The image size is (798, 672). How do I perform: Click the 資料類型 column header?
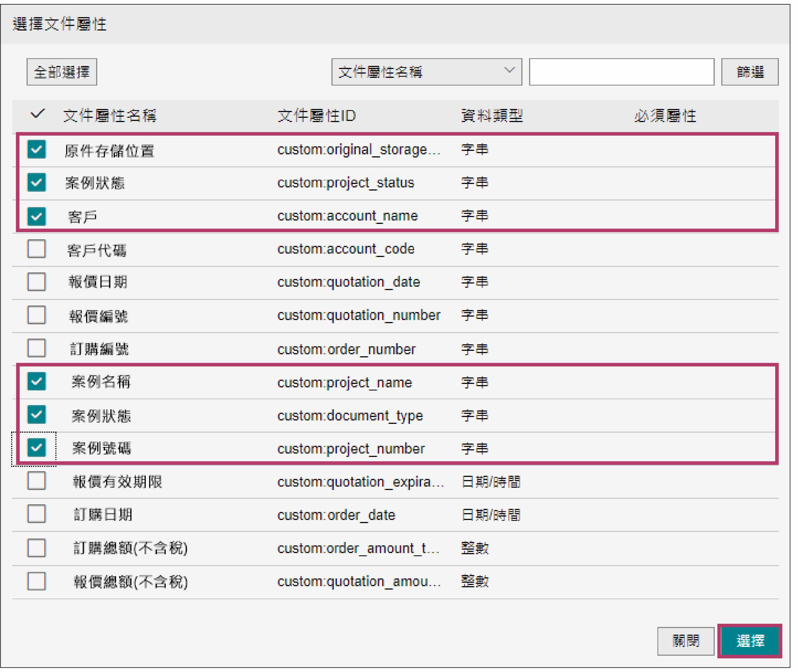492,116
